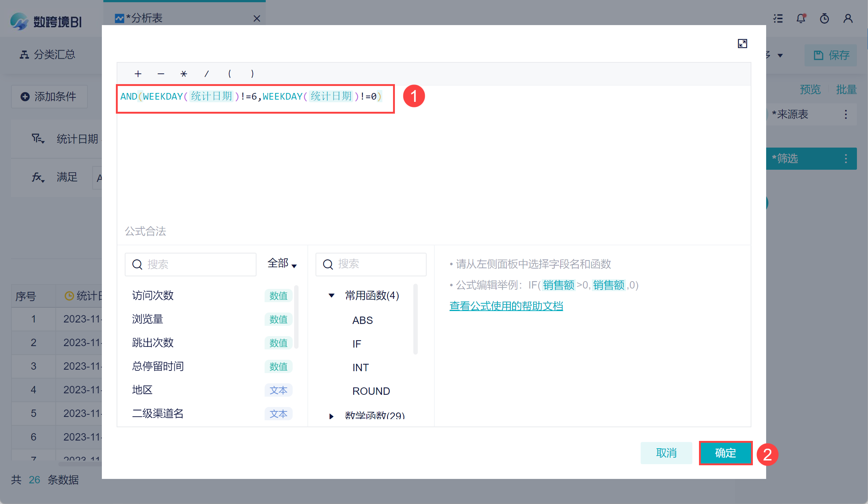Open the task list icon in header

(x=778, y=18)
